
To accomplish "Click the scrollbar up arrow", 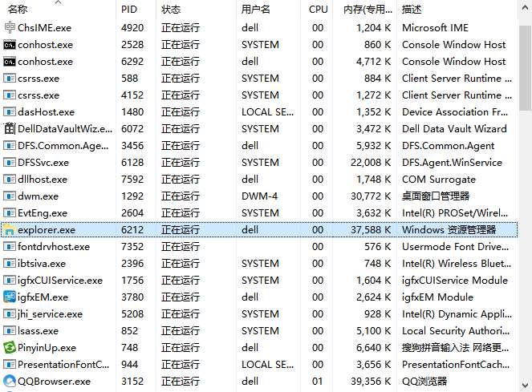I will (x=526, y=8).
